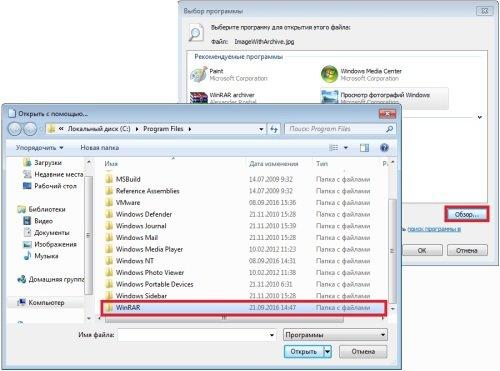Click the WinRAR folder icon
The height and width of the screenshot is (371, 500).
click(109, 307)
